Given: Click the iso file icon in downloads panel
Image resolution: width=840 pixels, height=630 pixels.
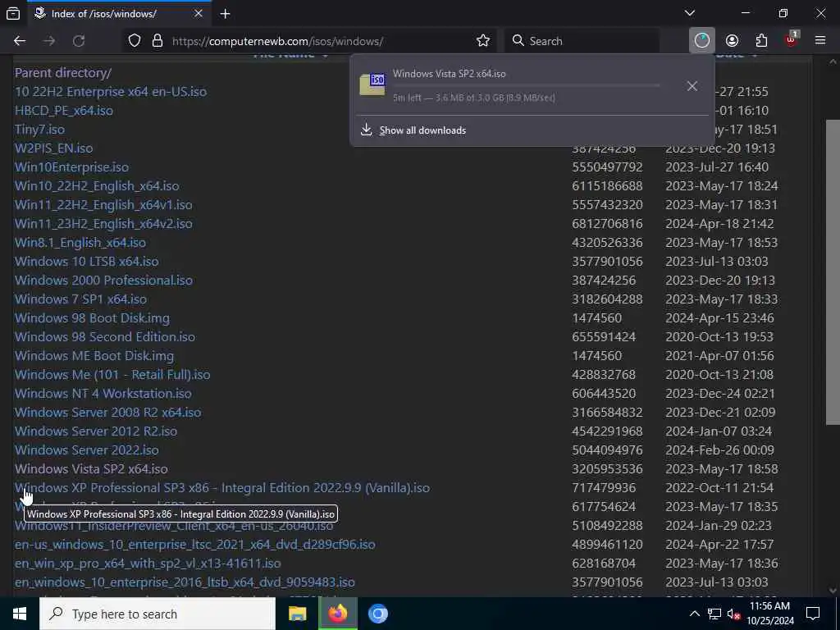Looking at the screenshot, I should (x=372, y=84).
